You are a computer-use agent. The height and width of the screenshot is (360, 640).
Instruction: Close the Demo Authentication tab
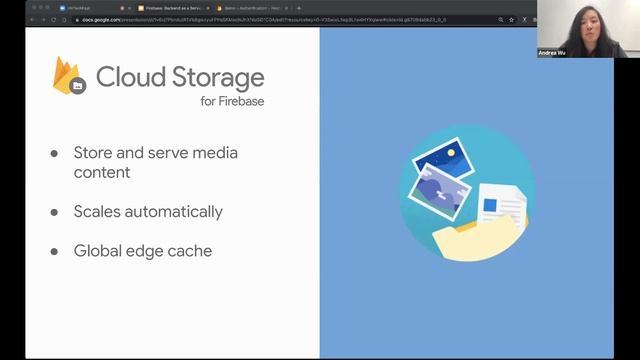286,8
